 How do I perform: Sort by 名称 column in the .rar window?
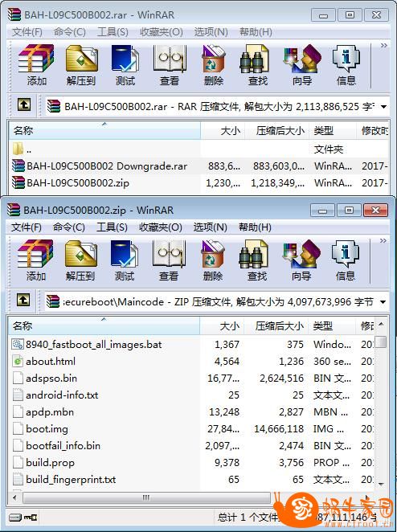pos(104,131)
